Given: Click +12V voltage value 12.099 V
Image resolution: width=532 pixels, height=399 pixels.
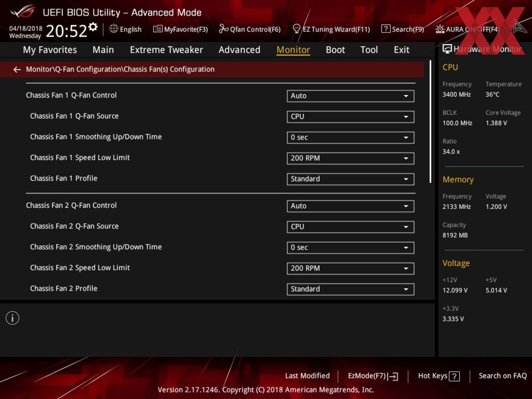Looking at the screenshot, I should click(455, 290).
